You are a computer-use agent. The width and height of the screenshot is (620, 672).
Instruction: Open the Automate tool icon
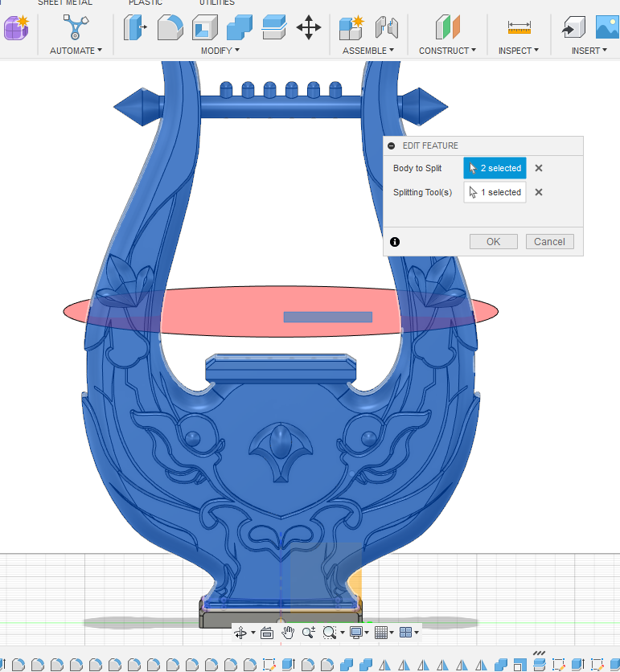pyautogui.click(x=76, y=27)
